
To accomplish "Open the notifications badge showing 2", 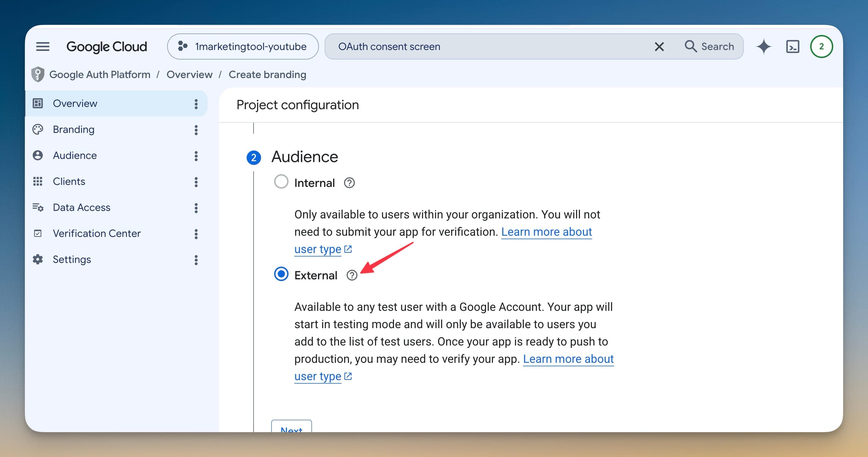I will [x=821, y=47].
